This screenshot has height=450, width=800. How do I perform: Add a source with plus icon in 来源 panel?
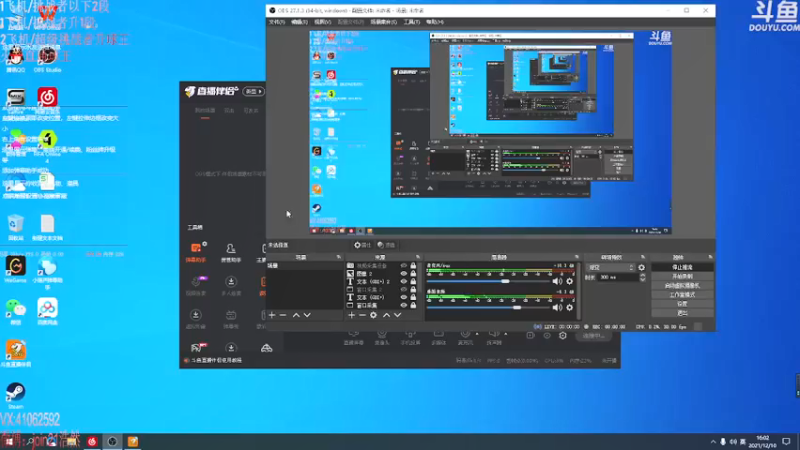352,315
